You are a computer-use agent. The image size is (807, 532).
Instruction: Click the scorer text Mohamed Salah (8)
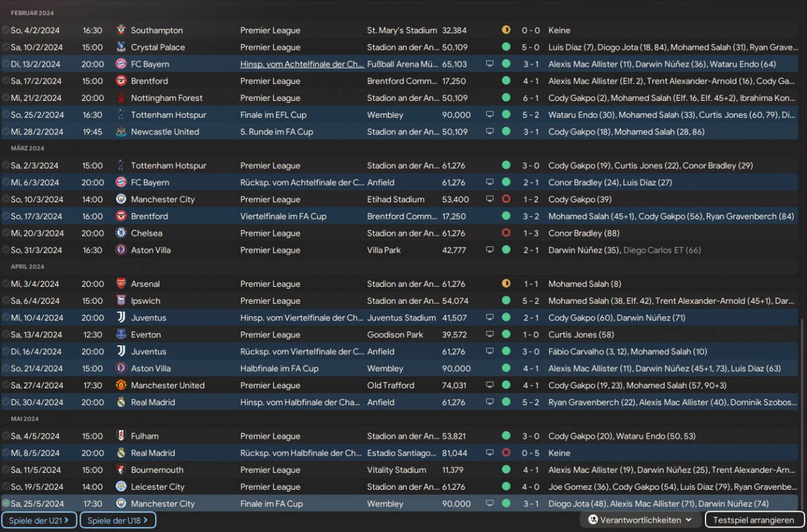tap(584, 284)
